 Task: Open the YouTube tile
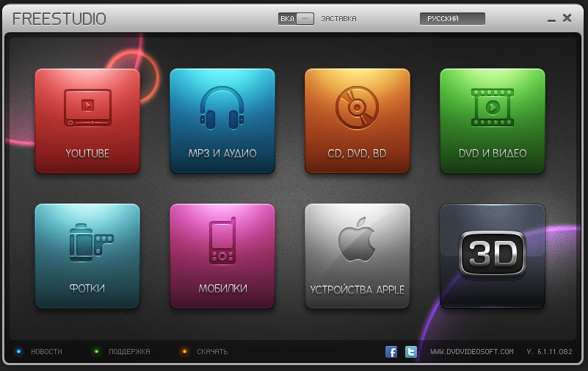[x=87, y=120]
